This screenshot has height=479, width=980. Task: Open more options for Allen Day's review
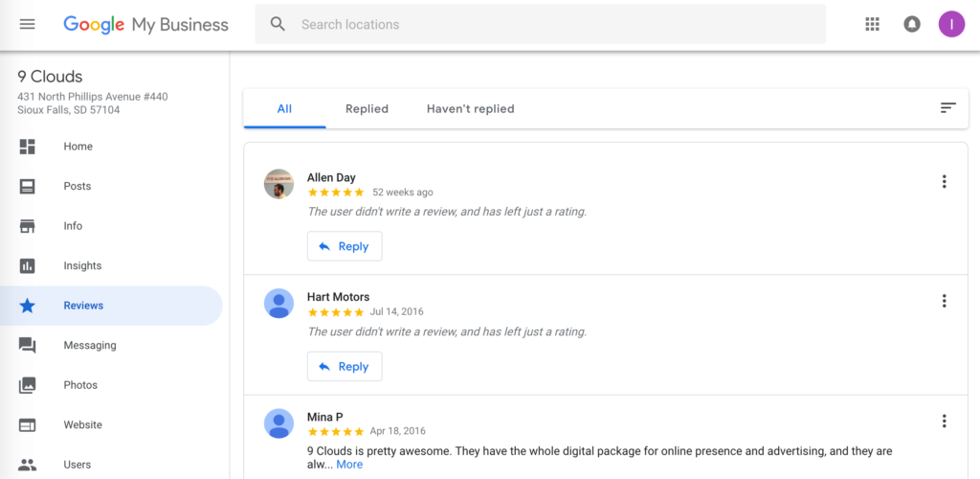point(944,181)
